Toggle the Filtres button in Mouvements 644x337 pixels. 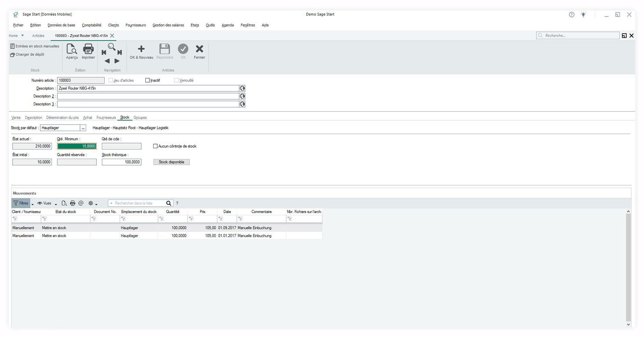(x=21, y=203)
